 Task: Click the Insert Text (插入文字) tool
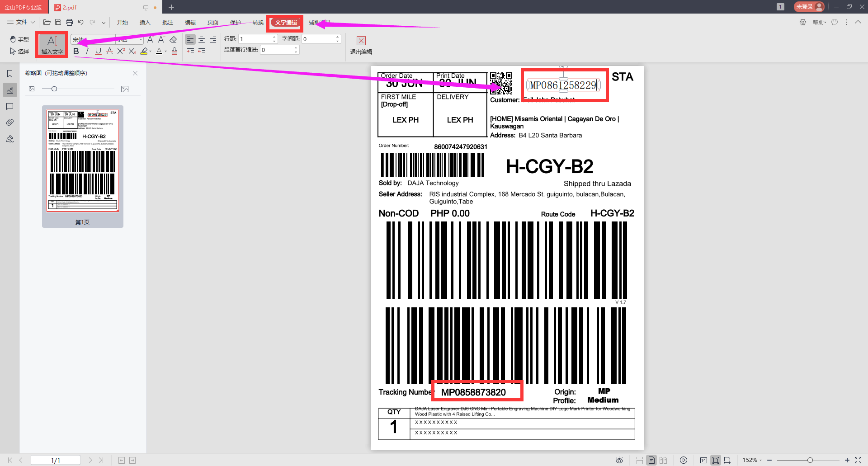tap(52, 45)
